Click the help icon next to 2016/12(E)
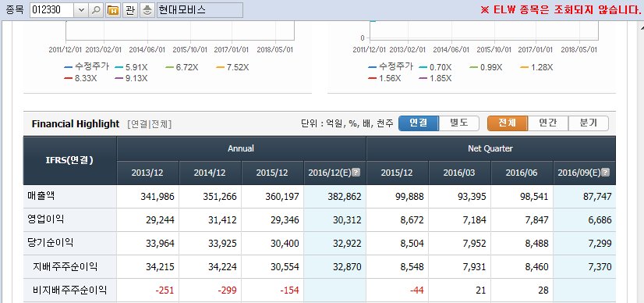 (x=356, y=173)
